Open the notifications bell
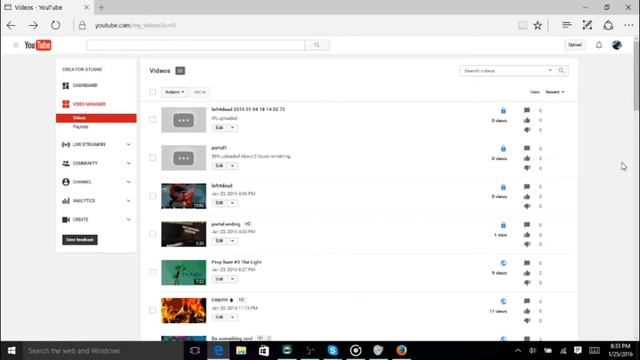 [x=599, y=45]
